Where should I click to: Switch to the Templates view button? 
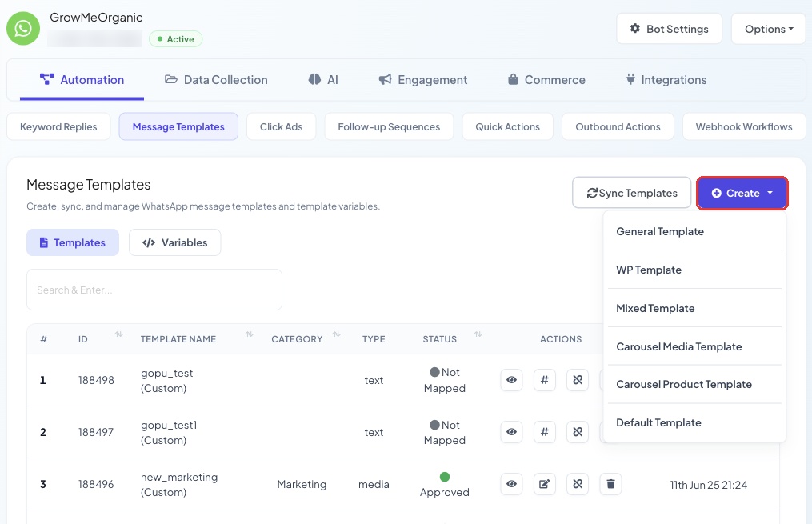(73, 242)
